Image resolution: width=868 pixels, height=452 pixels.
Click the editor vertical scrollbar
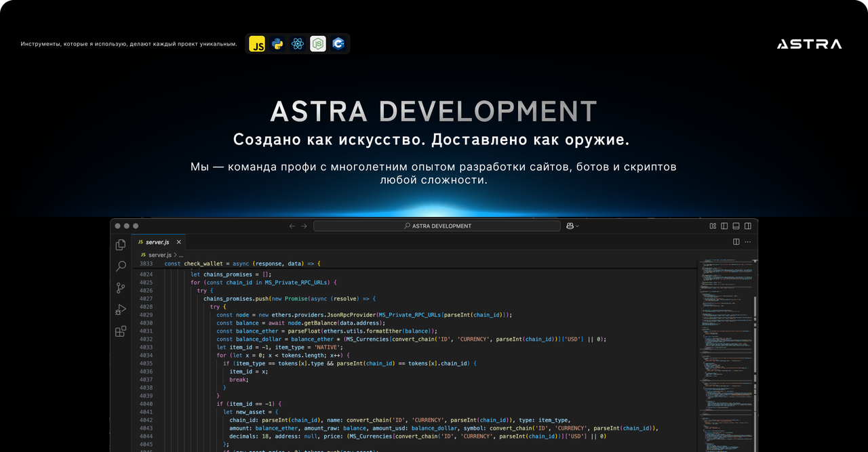(x=755, y=355)
